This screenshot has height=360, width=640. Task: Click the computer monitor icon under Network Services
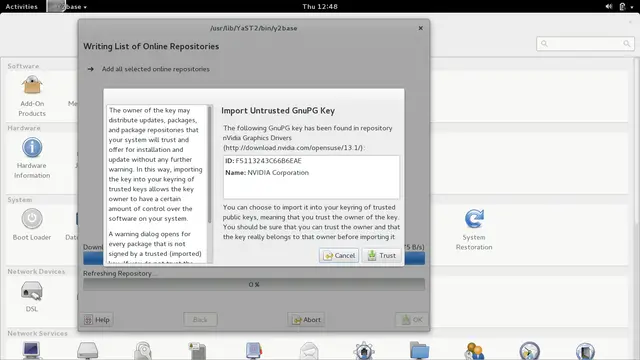tap(31, 351)
